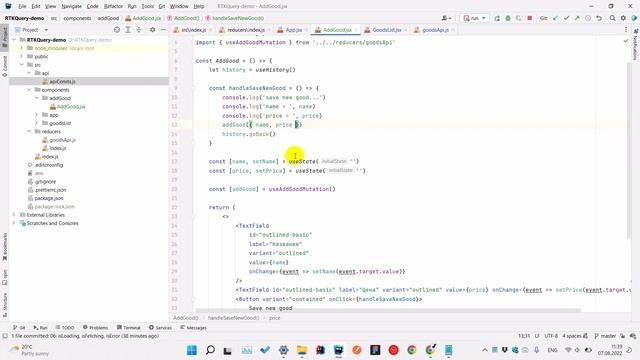Image resolution: width=640 pixels, height=360 pixels.
Task: Open the Terminal tool window
Action: click(x=129, y=328)
